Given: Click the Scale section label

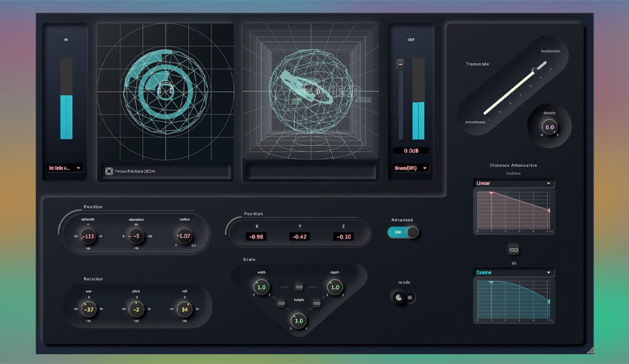Looking at the screenshot, I should [x=249, y=259].
